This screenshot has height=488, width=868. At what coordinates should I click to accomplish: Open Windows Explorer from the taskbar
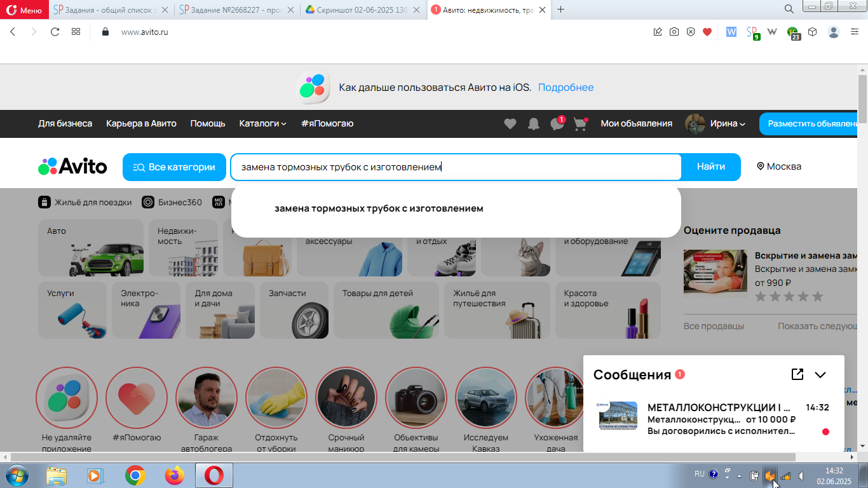[x=57, y=475]
